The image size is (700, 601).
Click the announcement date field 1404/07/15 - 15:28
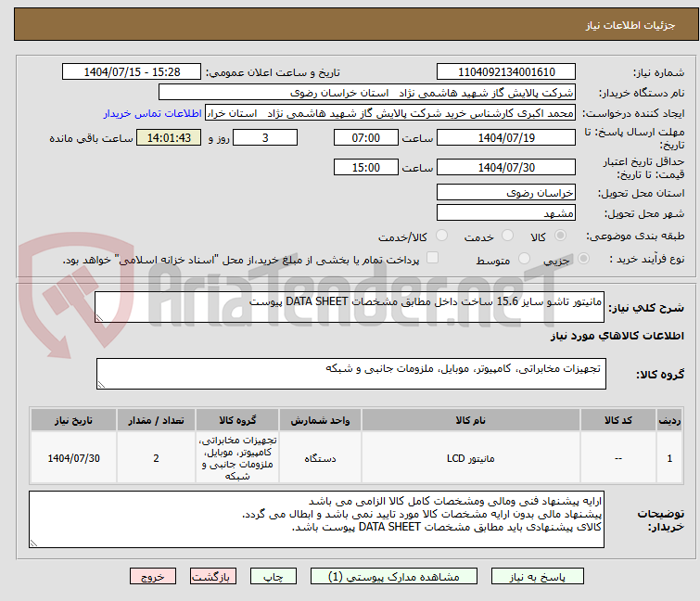point(132,72)
